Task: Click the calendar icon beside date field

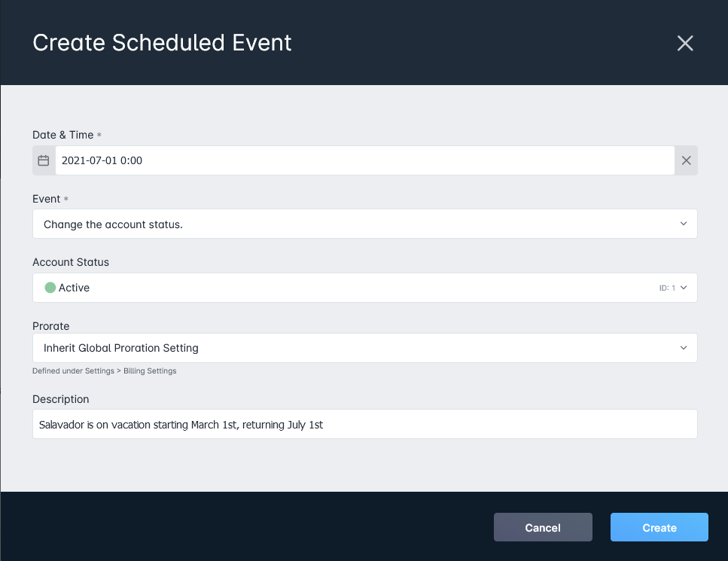Action: click(x=44, y=160)
